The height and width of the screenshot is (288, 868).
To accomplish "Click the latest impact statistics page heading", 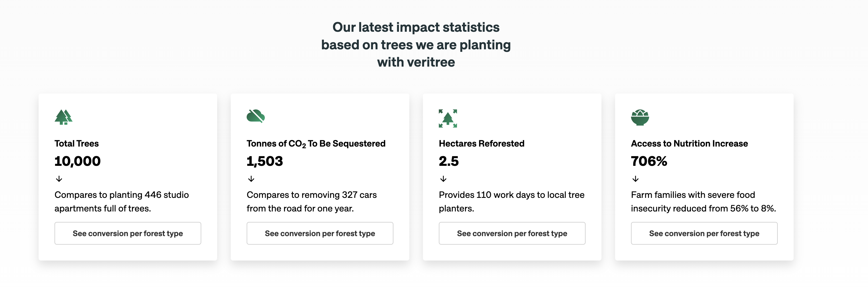I will (416, 45).
